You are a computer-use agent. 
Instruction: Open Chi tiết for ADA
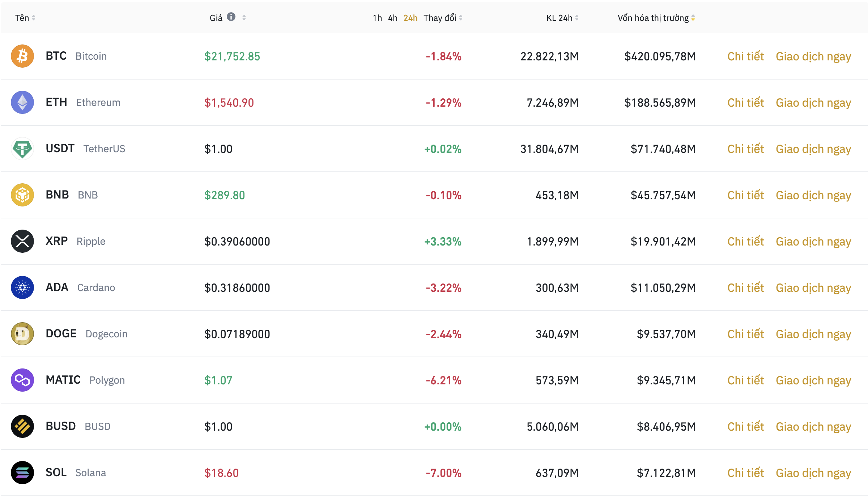[x=745, y=288]
